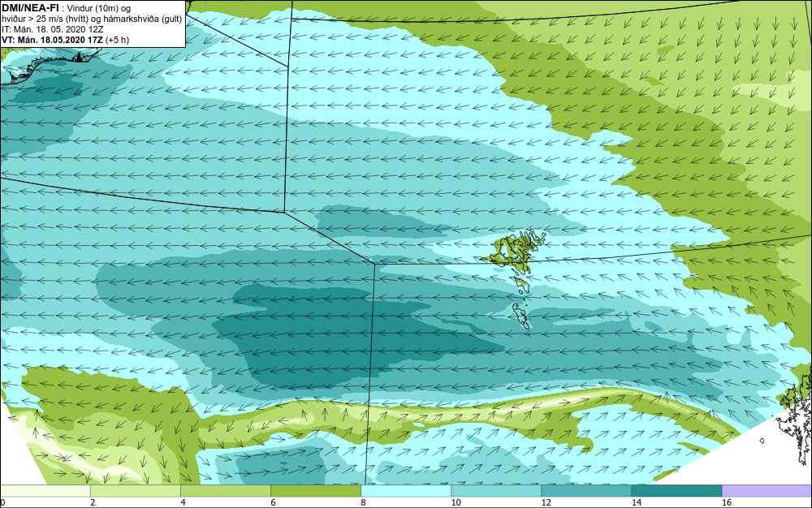The image size is (812, 508).
Task: Click the legend scale label '16'
Action: tap(727, 502)
